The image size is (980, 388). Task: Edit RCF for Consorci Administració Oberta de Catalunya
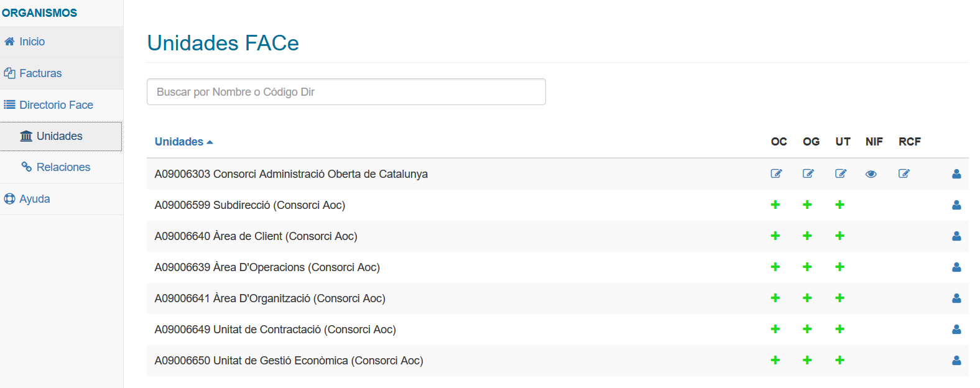(x=904, y=174)
